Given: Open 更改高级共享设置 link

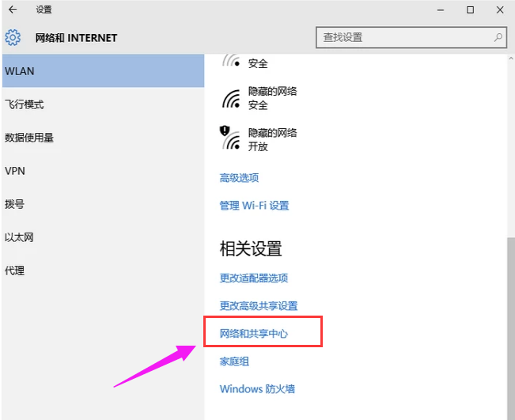Looking at the screenshot, I should pos(258,306).
